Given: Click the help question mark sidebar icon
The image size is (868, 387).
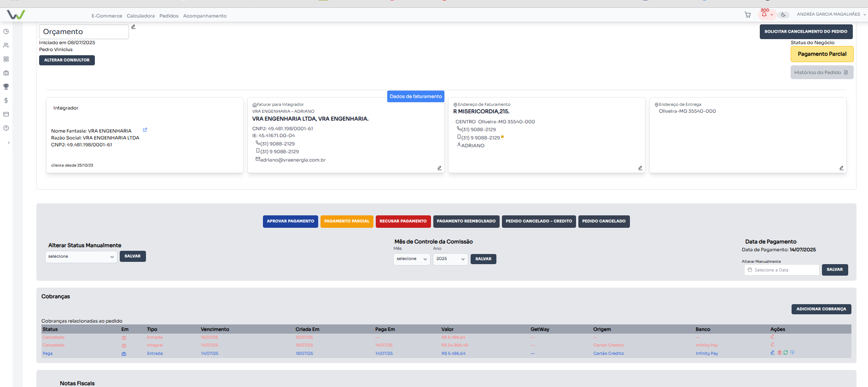Looking at the screenshot, I should click(x=6, y=128).
